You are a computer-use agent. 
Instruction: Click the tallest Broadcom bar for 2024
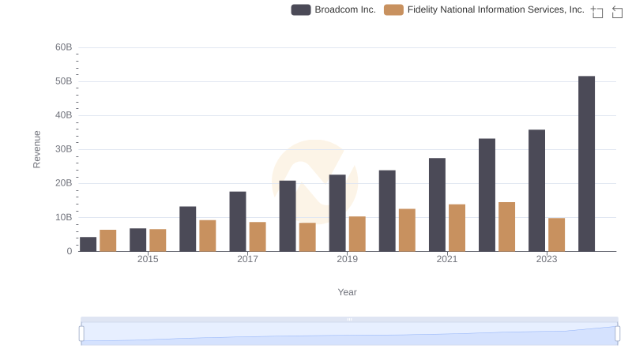(x=586, y=163)
